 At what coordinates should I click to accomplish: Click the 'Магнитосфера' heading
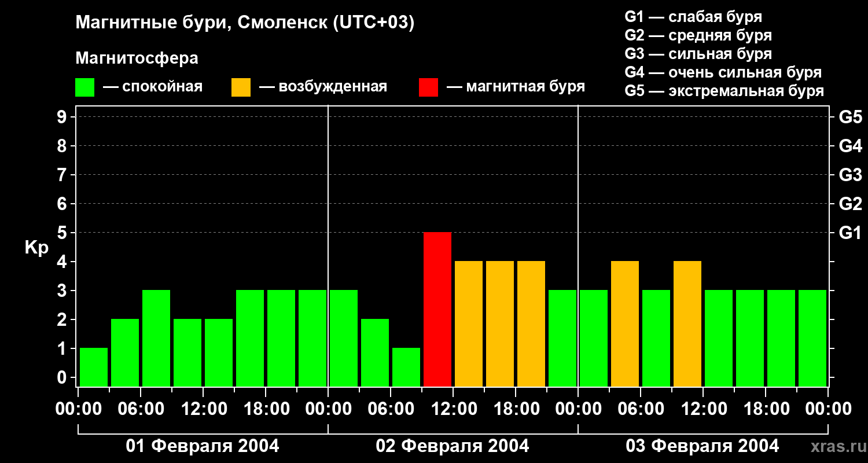click(x=137, y=58)
